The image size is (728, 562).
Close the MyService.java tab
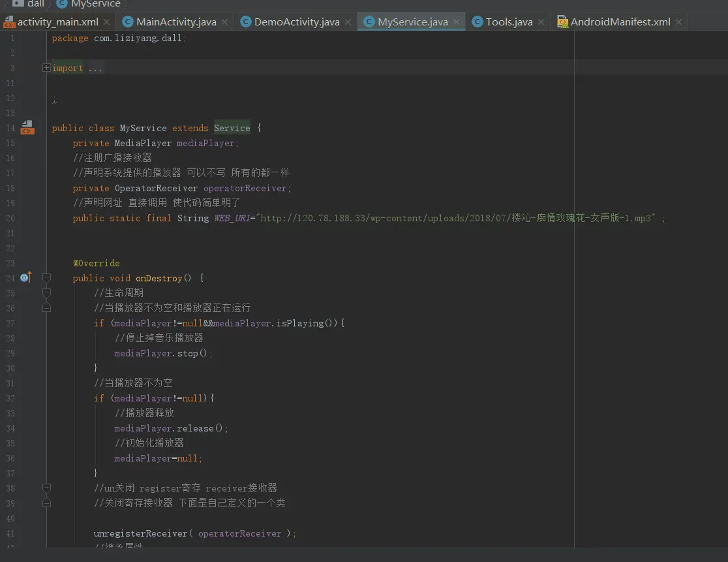tap(457, 22)
